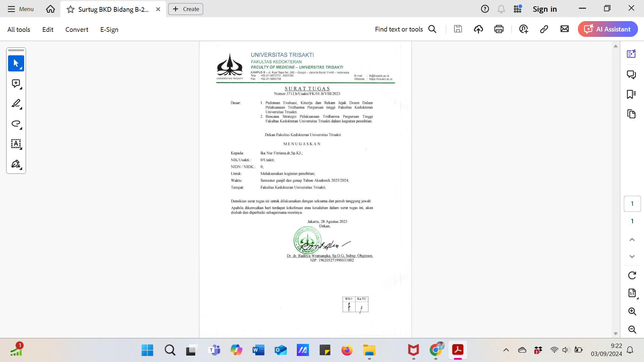Click scrollbar up arrow
This screenshot has height=362, width=644.
pos(615,46)
